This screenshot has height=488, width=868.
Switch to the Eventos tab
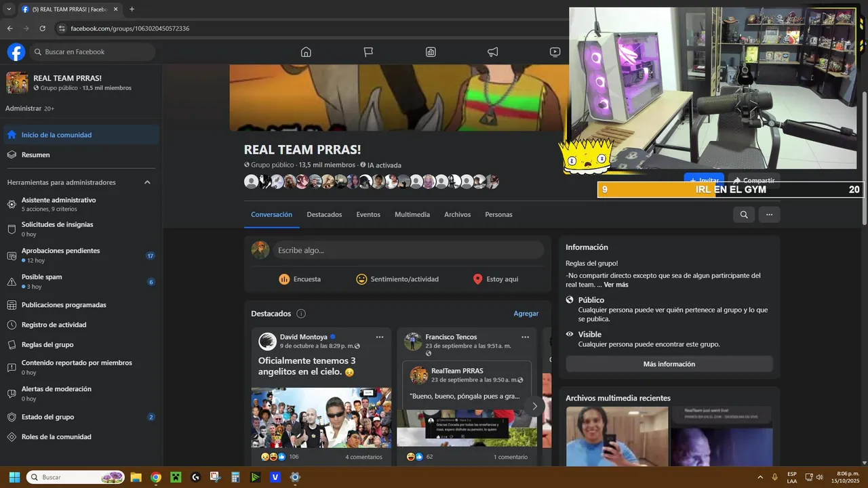pyautogui.click(x=368, y=215)
